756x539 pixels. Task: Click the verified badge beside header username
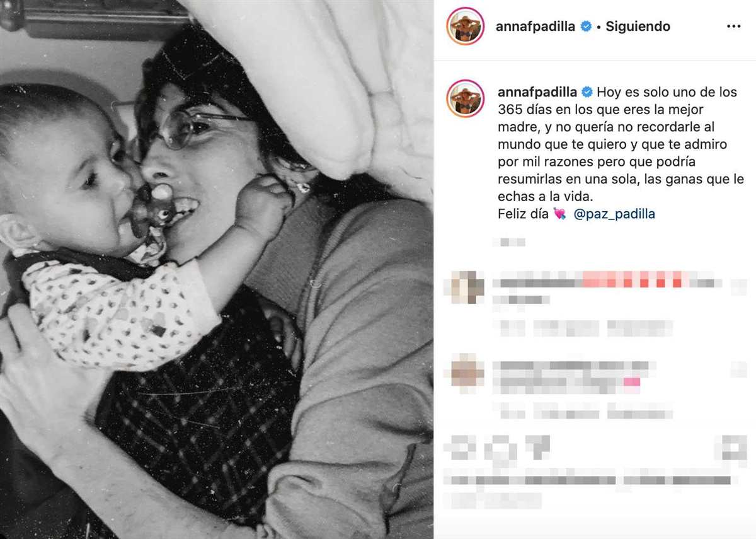pos(586,26)
